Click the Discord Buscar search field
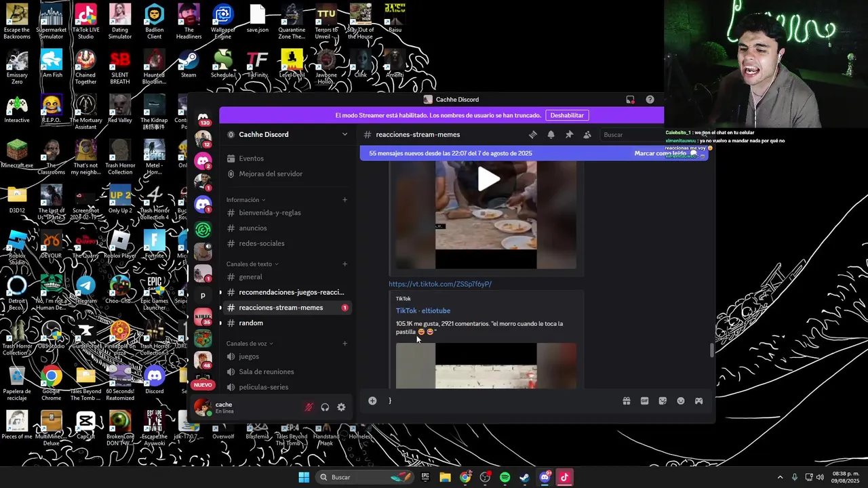The image size is (868, 488). pos(632,135)
